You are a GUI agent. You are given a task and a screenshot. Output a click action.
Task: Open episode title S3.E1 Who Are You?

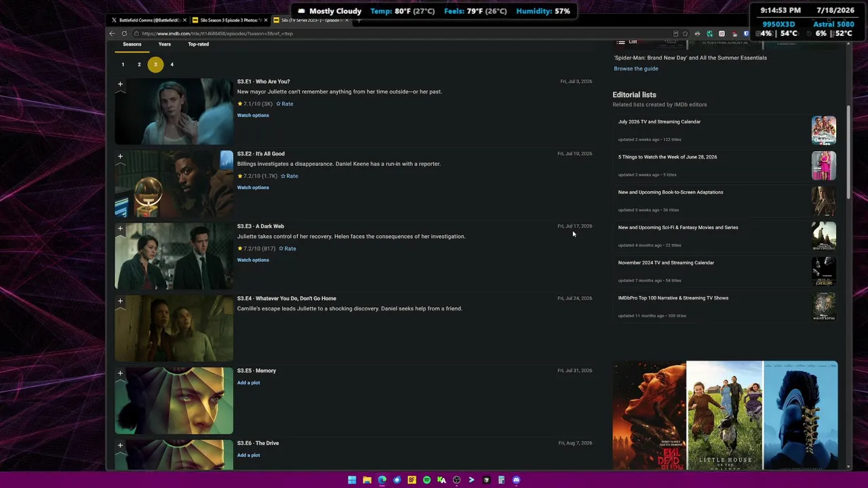(263, 81)
